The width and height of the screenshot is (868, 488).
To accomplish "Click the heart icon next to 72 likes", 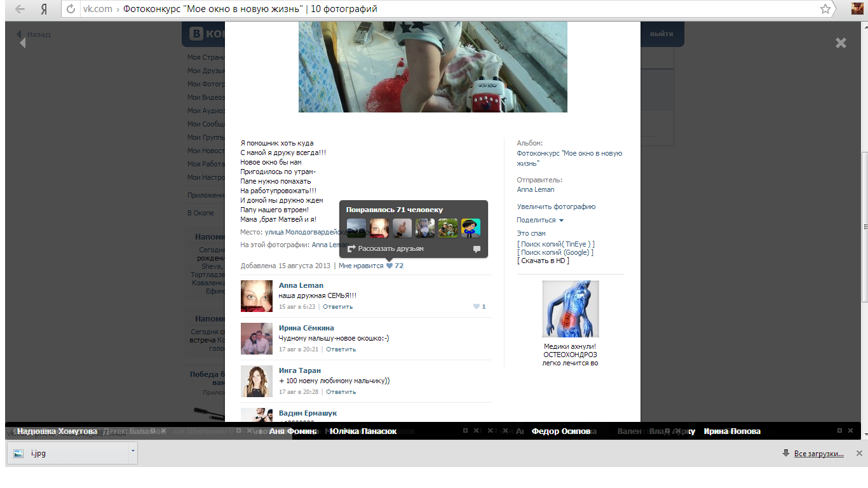I will pos(390,266).
